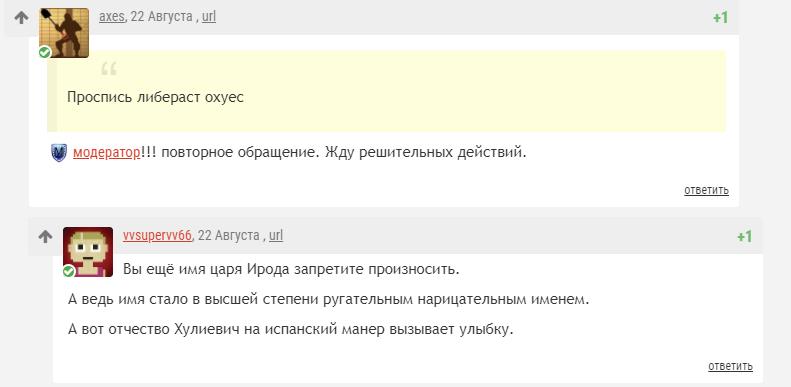The height and width of the screenshot is (387, 791).
Task: Open vvsupervv66's pixel-face avatar
Action: pos(88,252)
